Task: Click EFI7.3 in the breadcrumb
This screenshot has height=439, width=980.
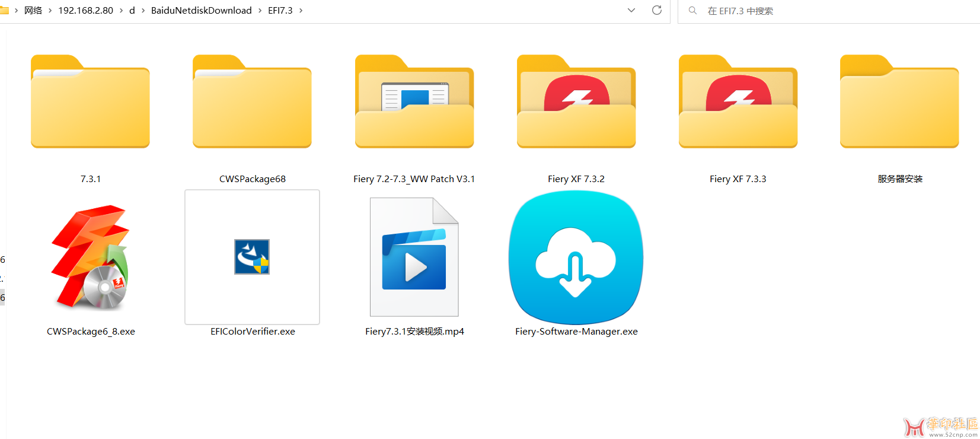Action: pyautogui.click(x=280, y=11)
